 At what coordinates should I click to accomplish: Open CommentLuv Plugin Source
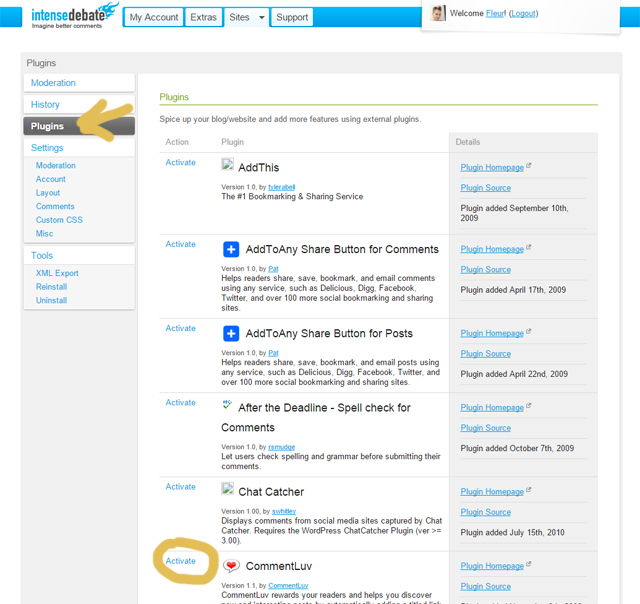(x=486, y=586)
